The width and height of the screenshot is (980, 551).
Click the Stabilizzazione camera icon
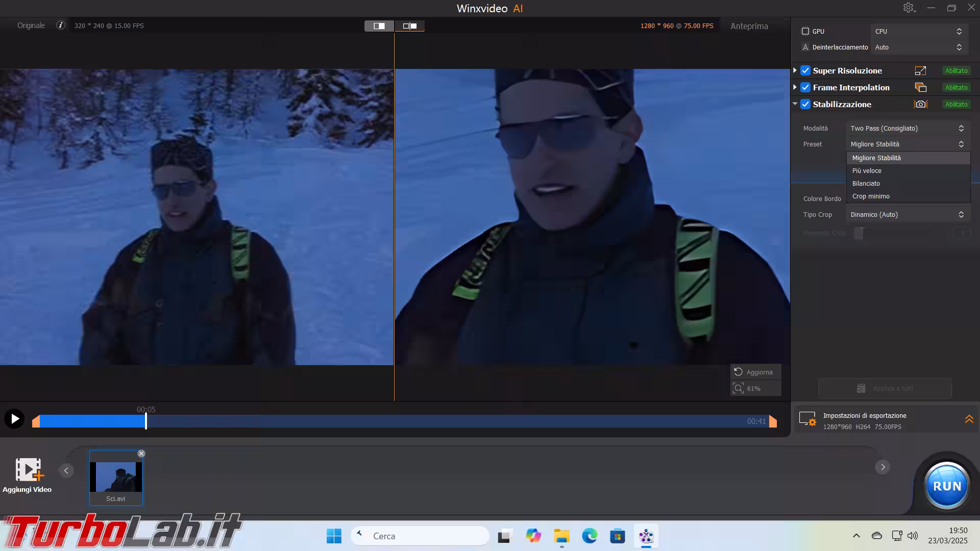[920, 104]
